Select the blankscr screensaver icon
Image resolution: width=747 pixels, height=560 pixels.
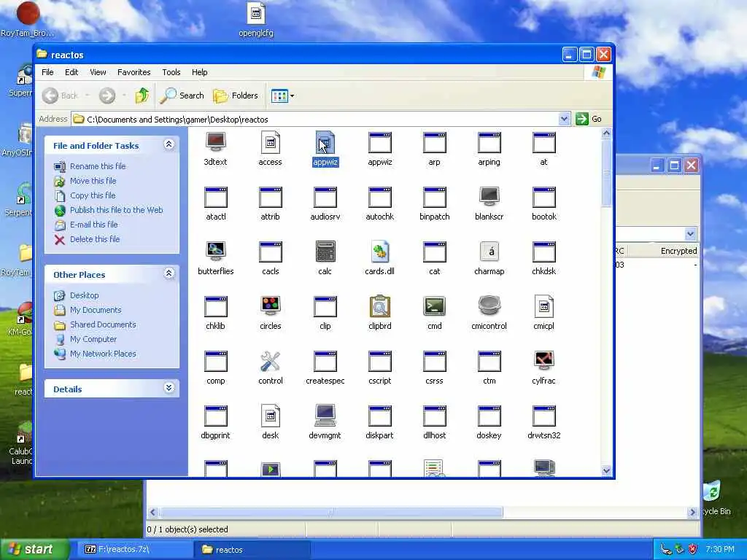[489, 196]
